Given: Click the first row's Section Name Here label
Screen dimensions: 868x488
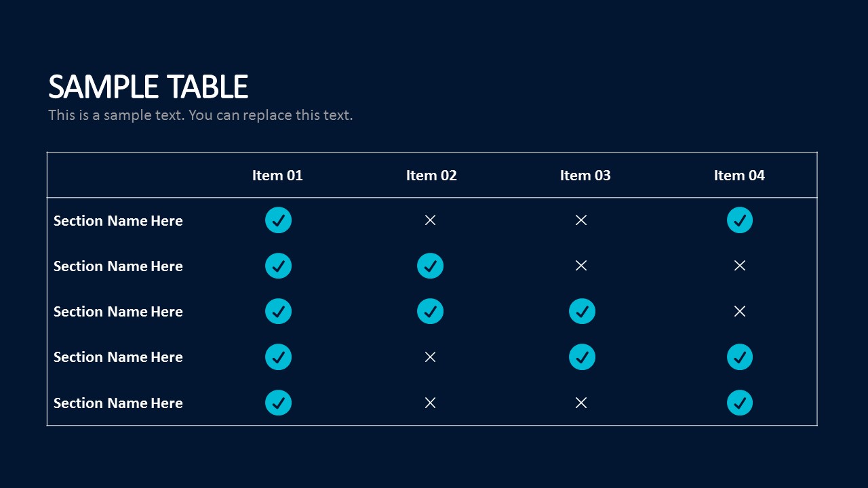Looking at the screenshot, I should click(x=118, y=221).
